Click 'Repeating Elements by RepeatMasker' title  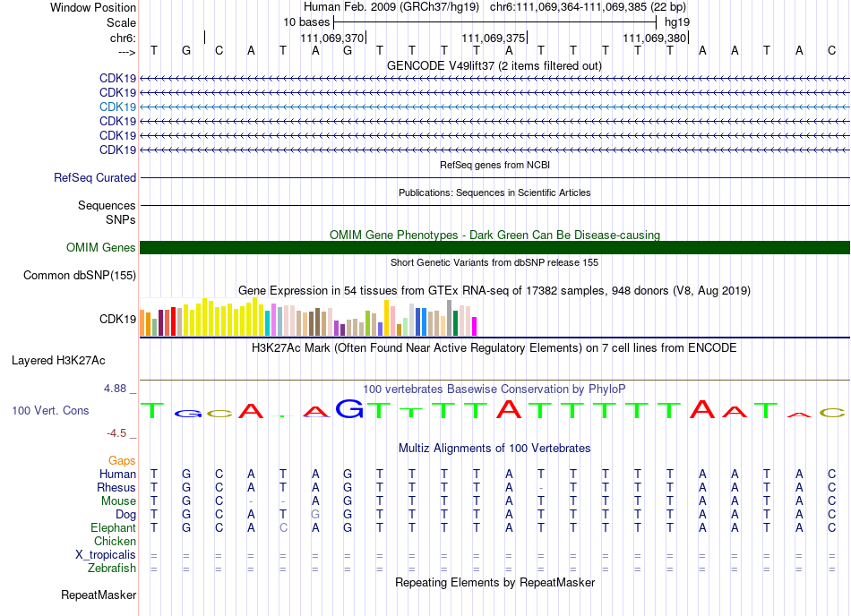[x=494, y=582]
